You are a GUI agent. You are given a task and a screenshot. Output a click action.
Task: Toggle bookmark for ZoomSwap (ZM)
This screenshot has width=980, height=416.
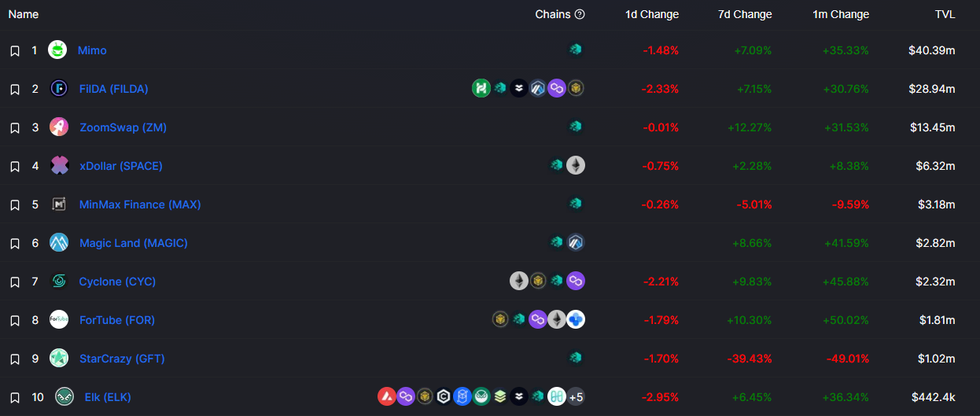click(x=14, y=127)
